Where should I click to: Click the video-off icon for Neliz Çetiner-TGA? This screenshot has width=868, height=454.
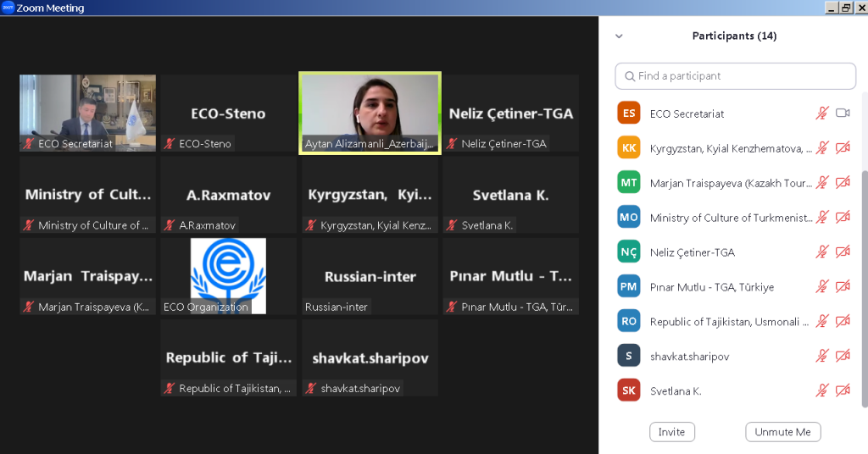[x=843, y=252]
